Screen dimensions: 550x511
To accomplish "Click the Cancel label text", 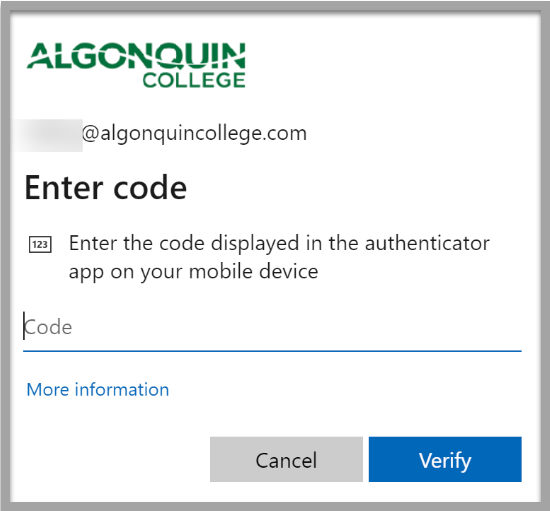I will (286, 460).
